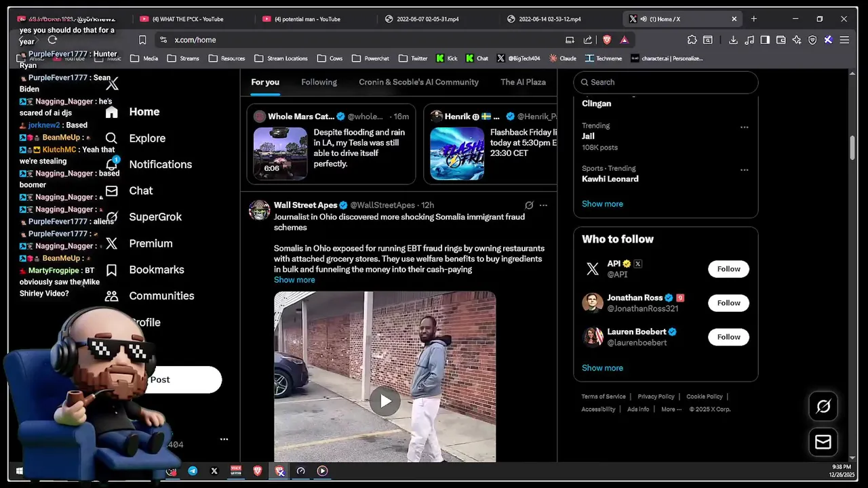Open Brave VPN shield icon

click(812, 40)
